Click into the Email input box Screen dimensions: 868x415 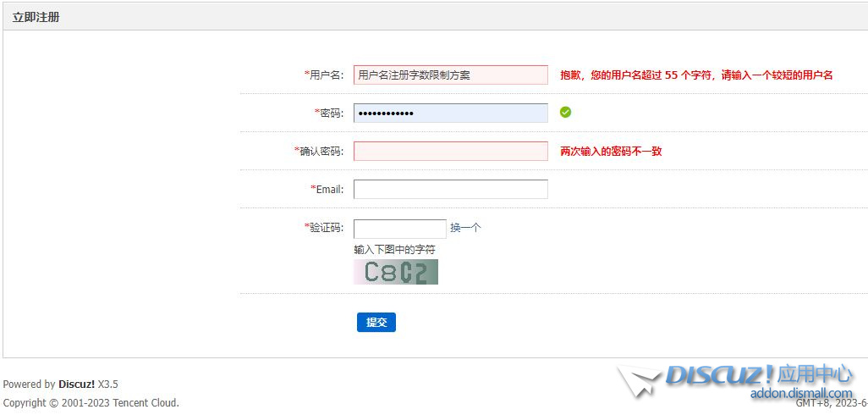pyautogui.click(x=450, y=189)
